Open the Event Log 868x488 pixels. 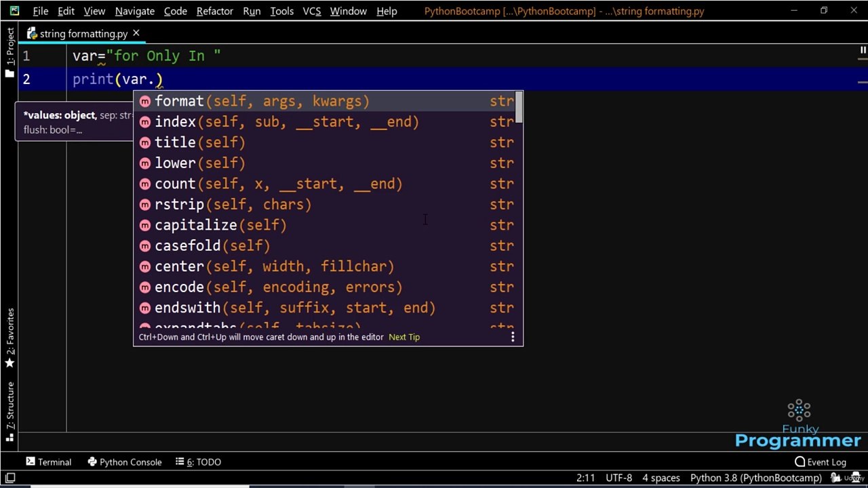pos(821,462)
